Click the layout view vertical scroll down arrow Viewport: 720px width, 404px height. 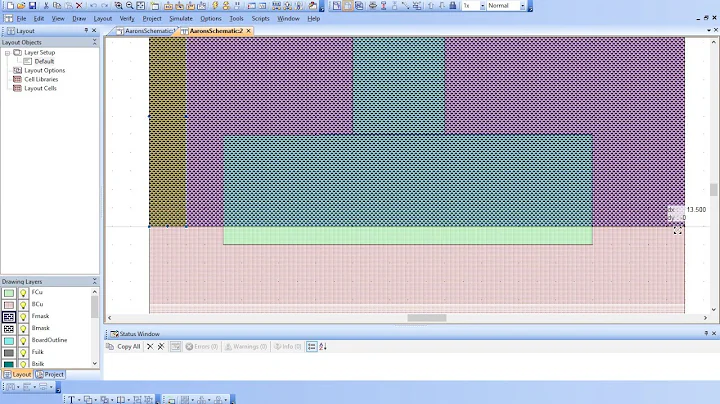(x=714, y=309)
